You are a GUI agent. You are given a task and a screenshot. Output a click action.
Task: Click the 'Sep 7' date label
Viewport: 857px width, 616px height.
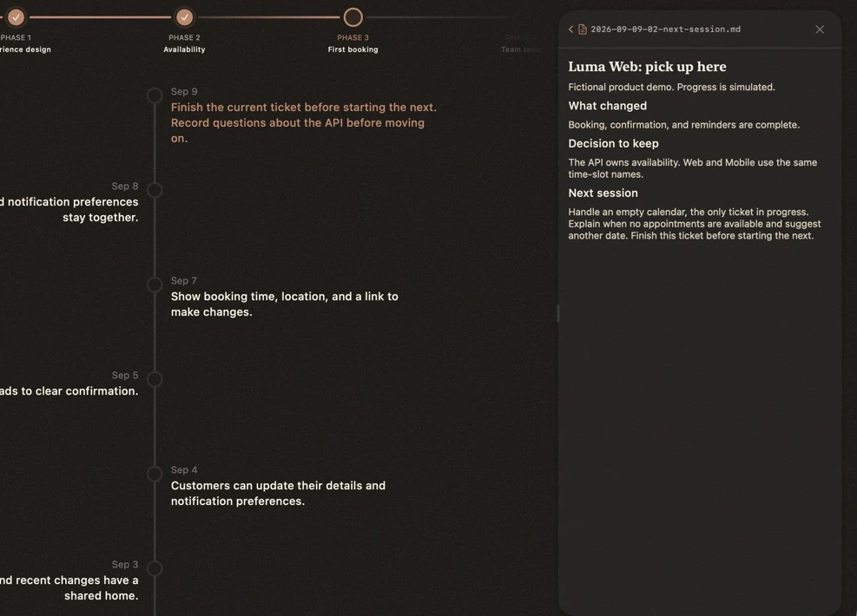pyautogui.click(x=184, y=281)
